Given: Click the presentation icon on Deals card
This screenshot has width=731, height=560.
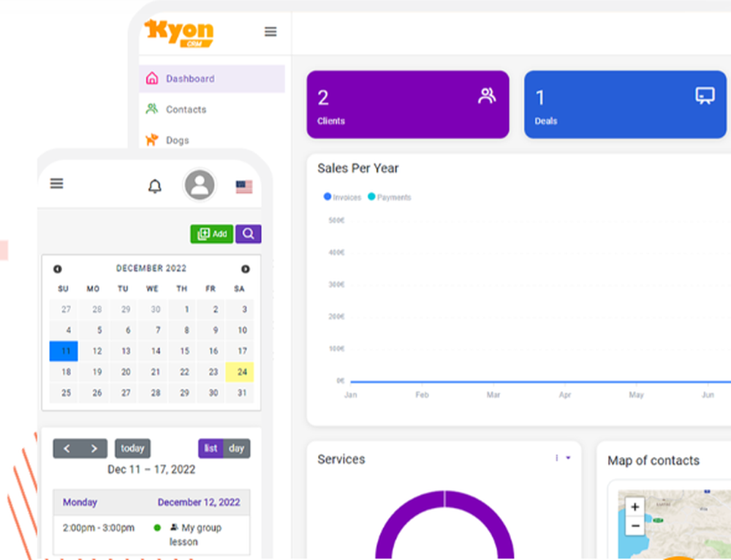Looking at the screenshot, I should coord(705,96).
